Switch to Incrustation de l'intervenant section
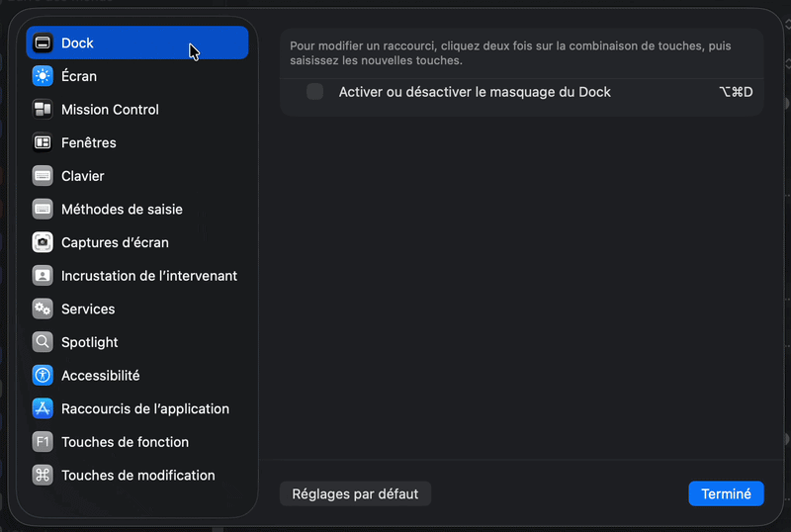 [148, 276]
